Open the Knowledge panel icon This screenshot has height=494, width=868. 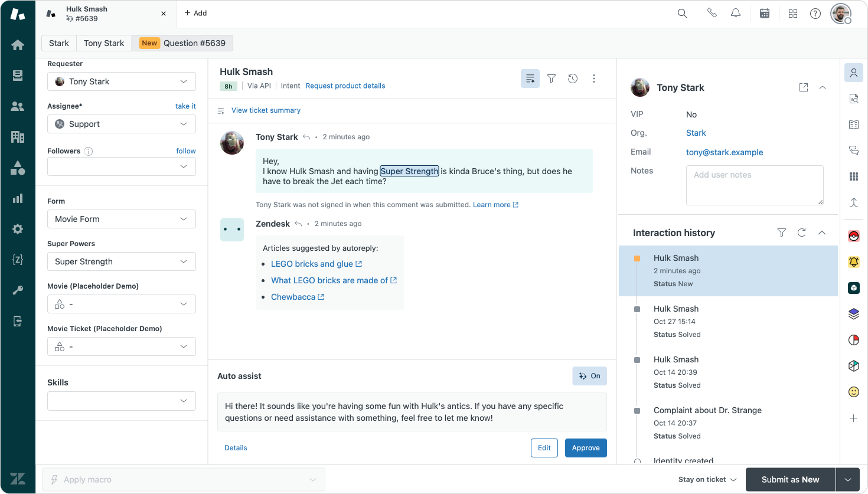coord(854,125)
